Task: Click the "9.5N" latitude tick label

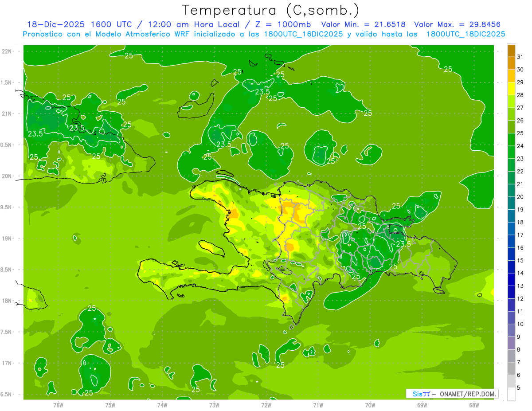Action: pyautogui.click(x=7, y=207)
